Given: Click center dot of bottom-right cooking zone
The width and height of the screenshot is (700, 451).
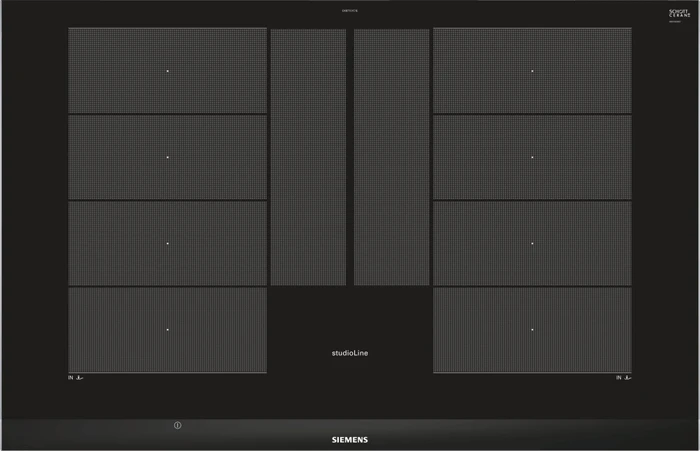Looking at the screenshot, I should (x=532, y=330).
